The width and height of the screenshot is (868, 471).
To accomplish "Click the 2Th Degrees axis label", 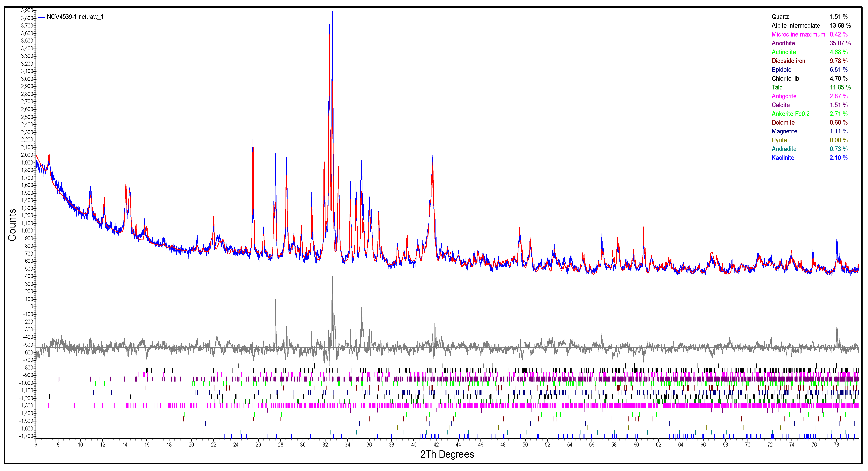I will point(447,454).
